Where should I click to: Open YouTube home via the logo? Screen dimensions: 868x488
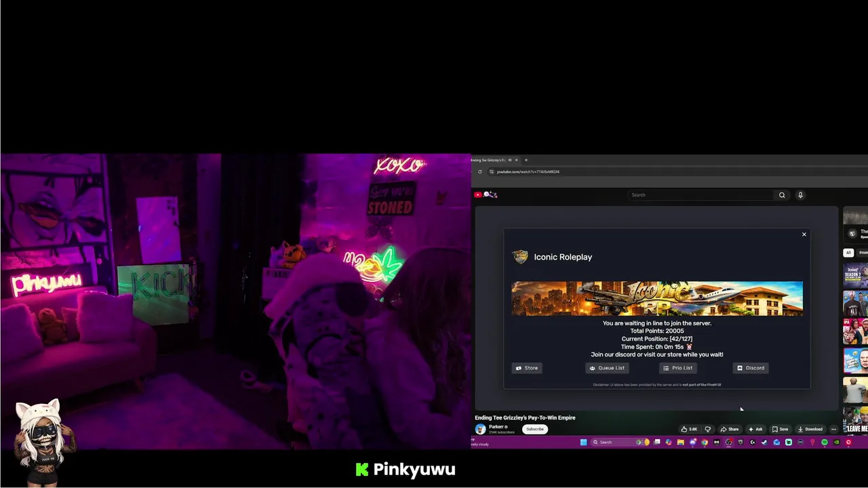tap(487, 195)
